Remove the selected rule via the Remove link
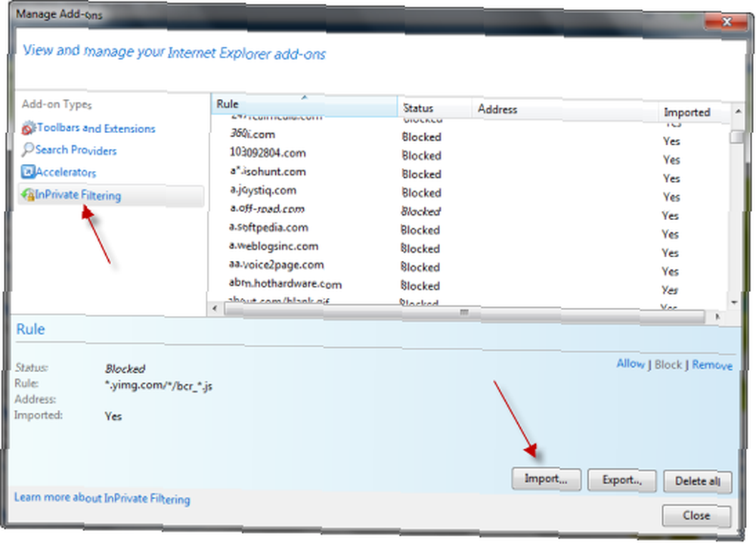Image resolution: width=756 pixels, height=543 pixels. [x=711, y=365]
